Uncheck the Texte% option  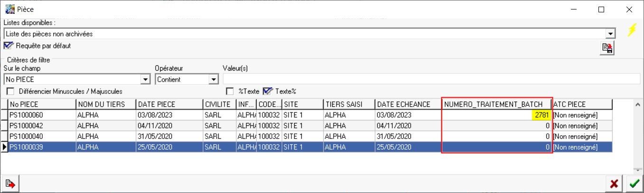pos(268,92)
